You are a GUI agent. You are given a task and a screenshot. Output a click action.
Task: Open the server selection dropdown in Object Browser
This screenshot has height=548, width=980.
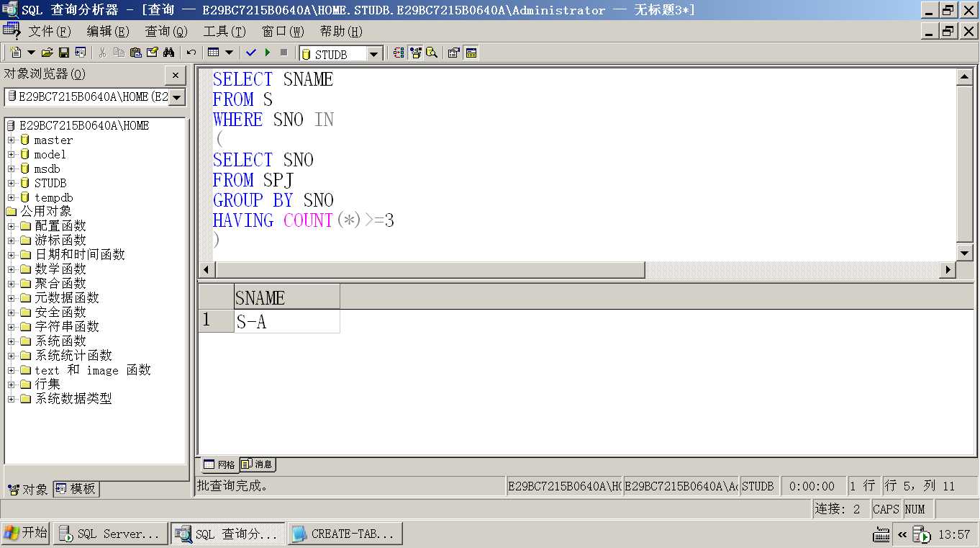point(177,97)
